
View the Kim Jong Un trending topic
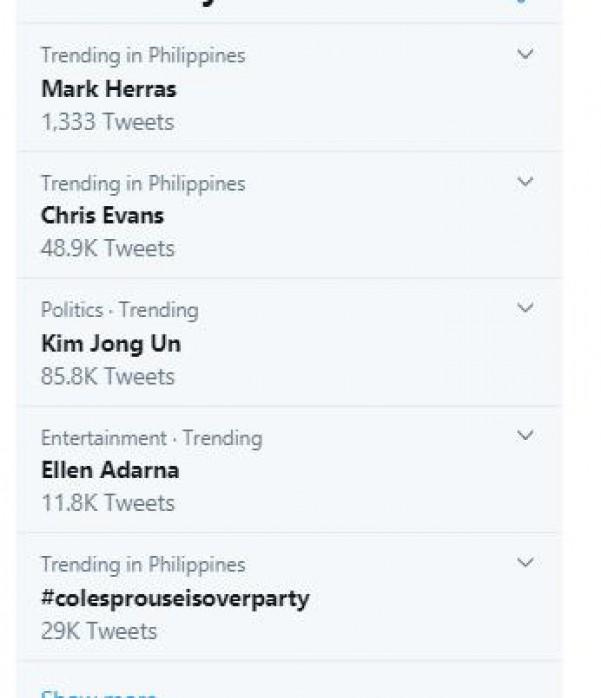point(110,343)
